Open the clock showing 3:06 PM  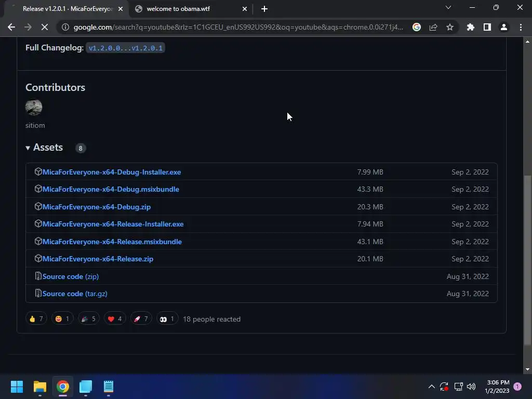pos(497,387)
